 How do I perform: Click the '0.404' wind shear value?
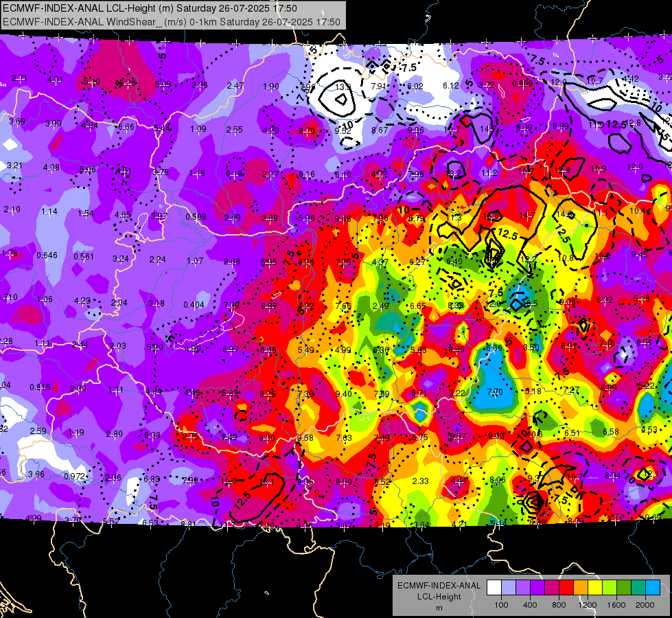pos(194,304)
